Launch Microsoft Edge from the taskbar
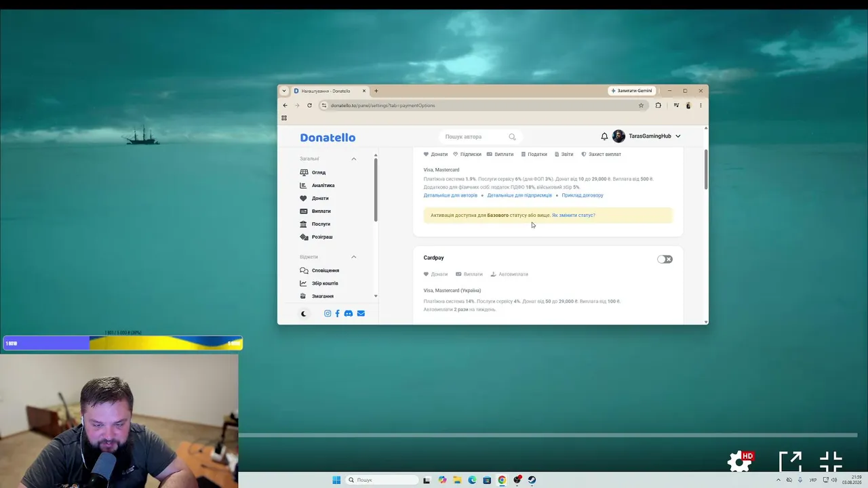Image resolution: width=868 pixels, height=488 pixels. [x=472, y=480]
